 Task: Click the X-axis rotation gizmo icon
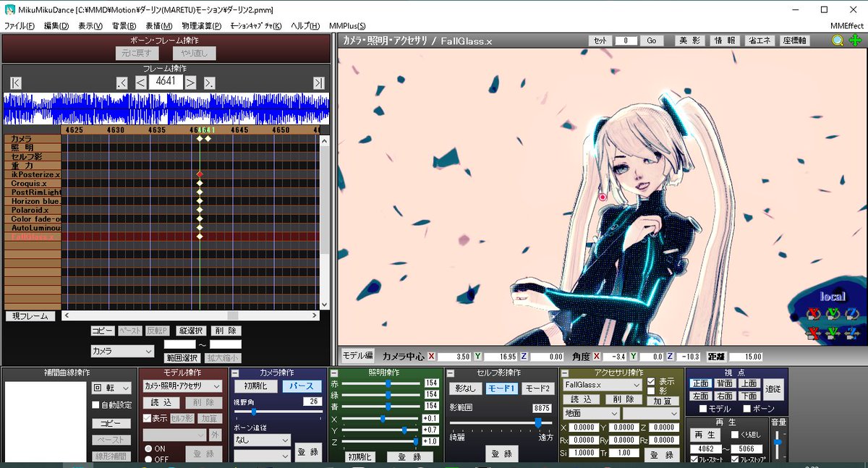[814, 313]
